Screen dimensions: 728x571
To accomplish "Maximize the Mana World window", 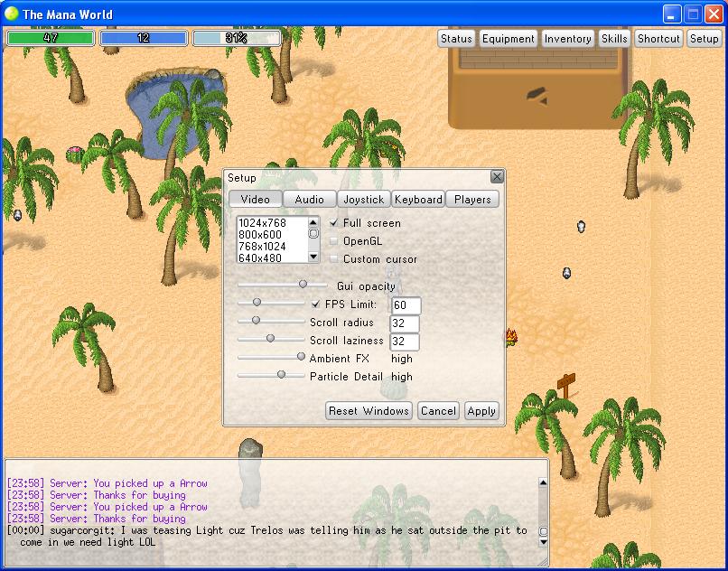I will [x=693, y=14].
